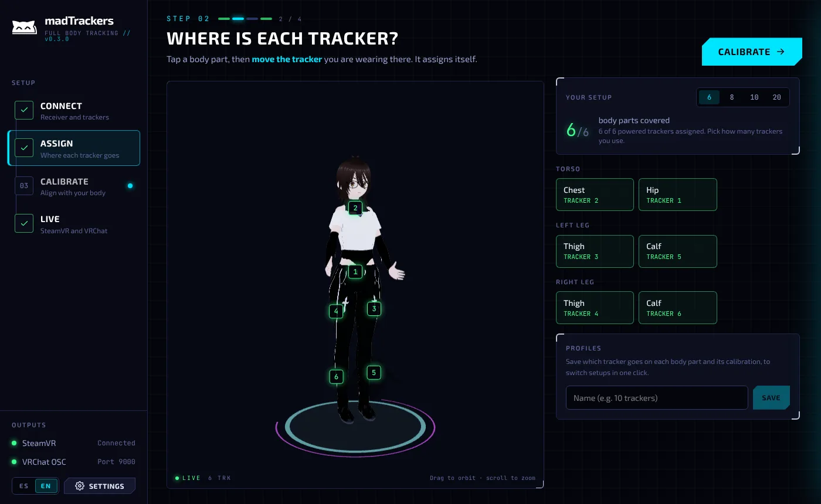Select tracker marker 6 on avatar calf

click(x=337, y=377)
